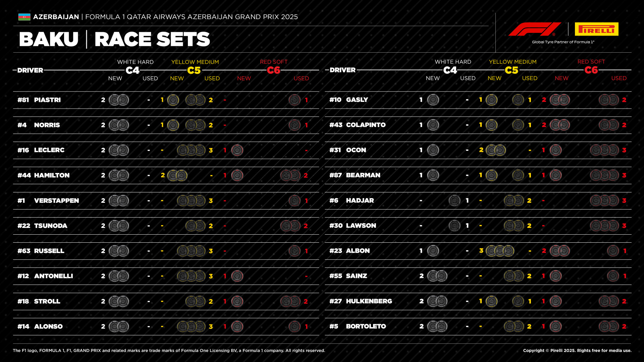Click the yellow Pirelli logo
644x362 pixels.
596,29
